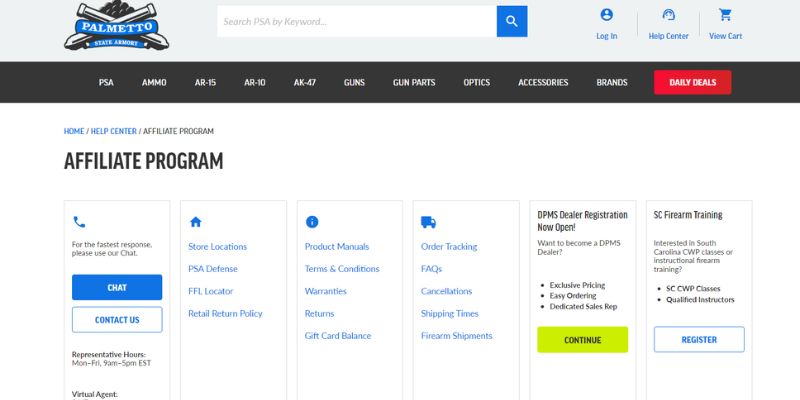Open the Firearm Shipments link
Viewport: 800px width, 400px height.
(457, 336)
